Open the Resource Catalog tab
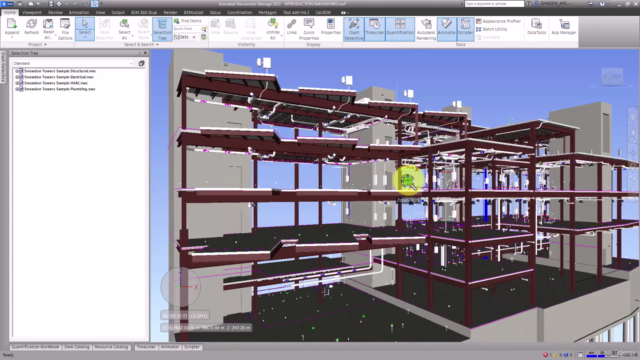 click(111, 347)
